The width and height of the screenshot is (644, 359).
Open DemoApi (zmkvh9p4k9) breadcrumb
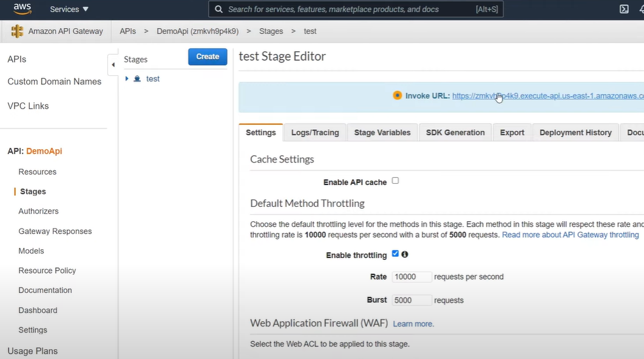(197, 31)
